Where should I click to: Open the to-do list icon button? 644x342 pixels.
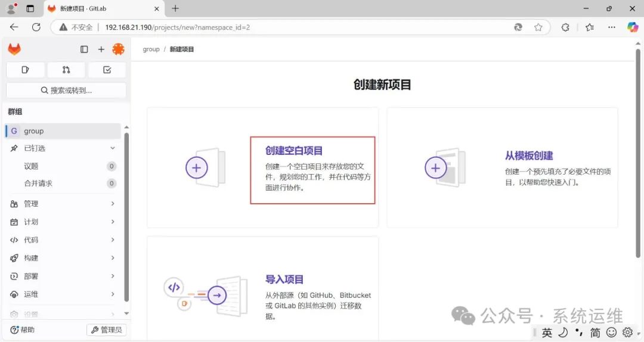tap(107, 70)
